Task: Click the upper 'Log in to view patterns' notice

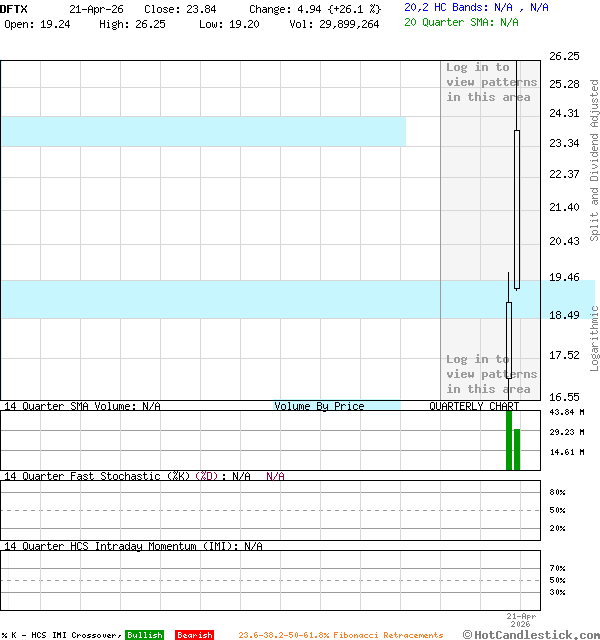Action: point(491,83)
